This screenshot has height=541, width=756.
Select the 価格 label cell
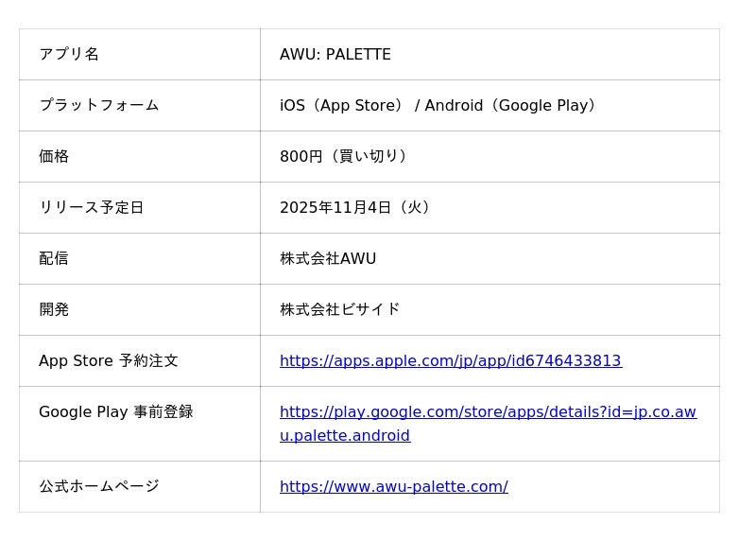tap(54, 156)
